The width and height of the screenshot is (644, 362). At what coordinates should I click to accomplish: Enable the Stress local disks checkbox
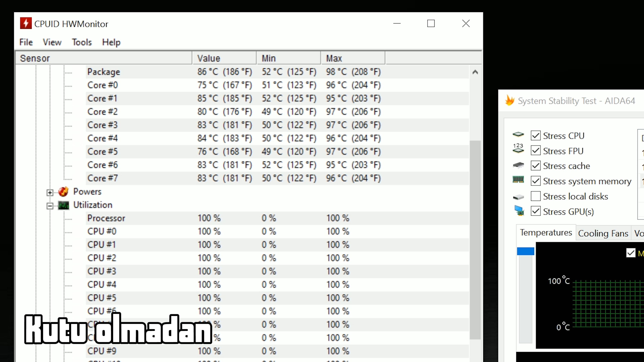535,196
